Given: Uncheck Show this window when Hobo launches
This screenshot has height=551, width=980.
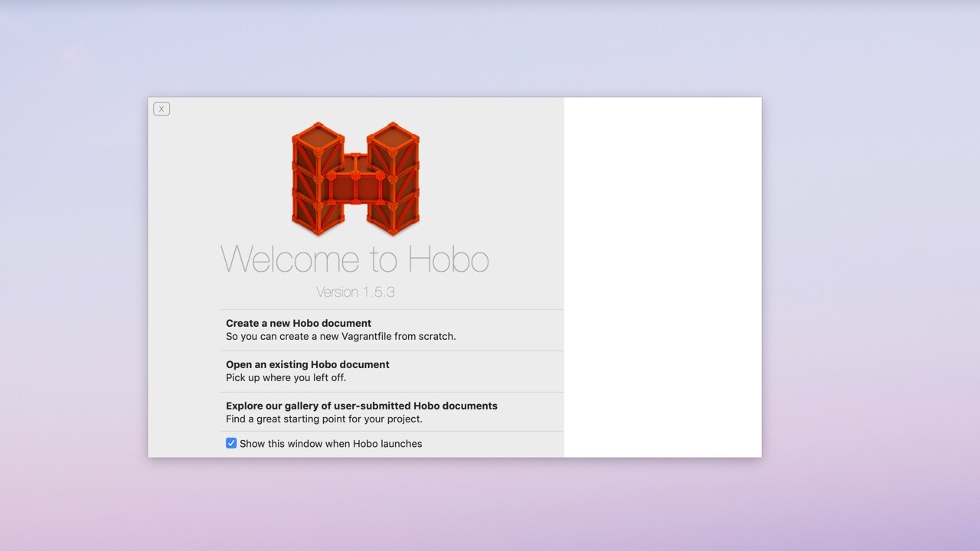Looking at the screenshot, I should click(x=231, y=443).
